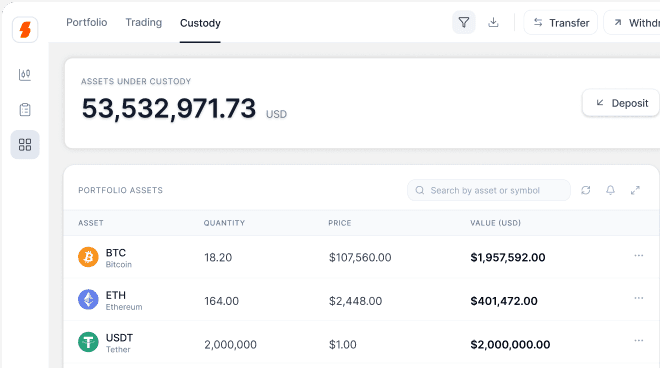Click the download icon in top bar
The image size is (660, 368).
(493, 22)
